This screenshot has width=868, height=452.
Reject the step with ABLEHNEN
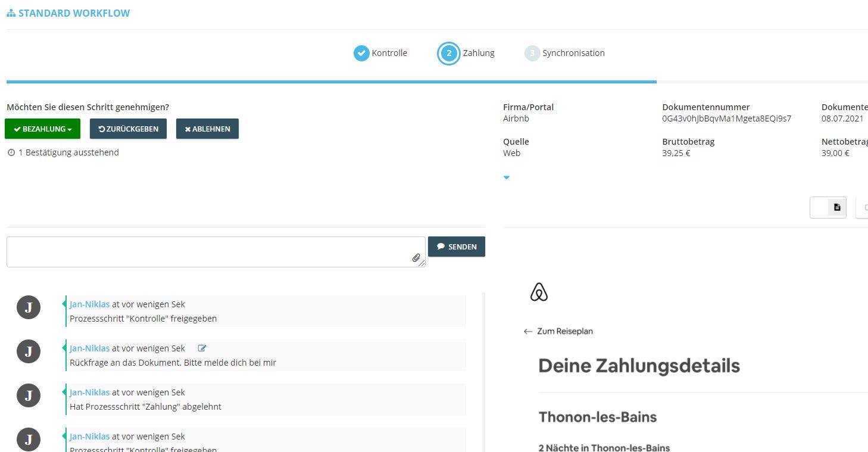point(207,129)
